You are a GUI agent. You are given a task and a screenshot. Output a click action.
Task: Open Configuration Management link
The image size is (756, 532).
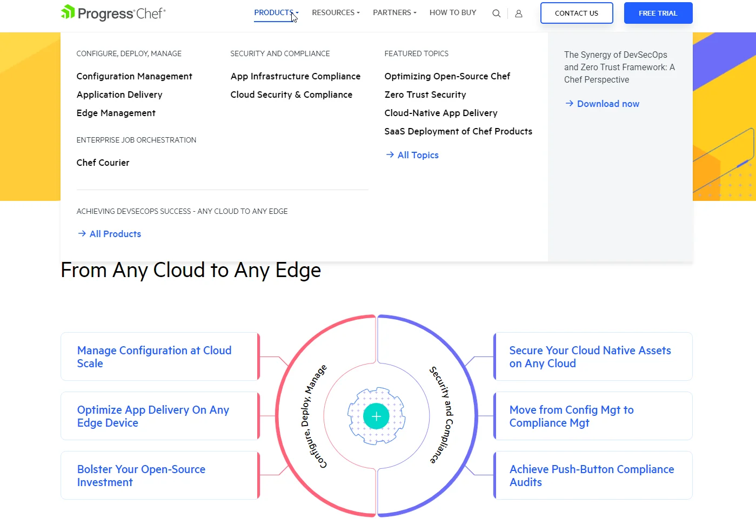click(x=135, y=76)
